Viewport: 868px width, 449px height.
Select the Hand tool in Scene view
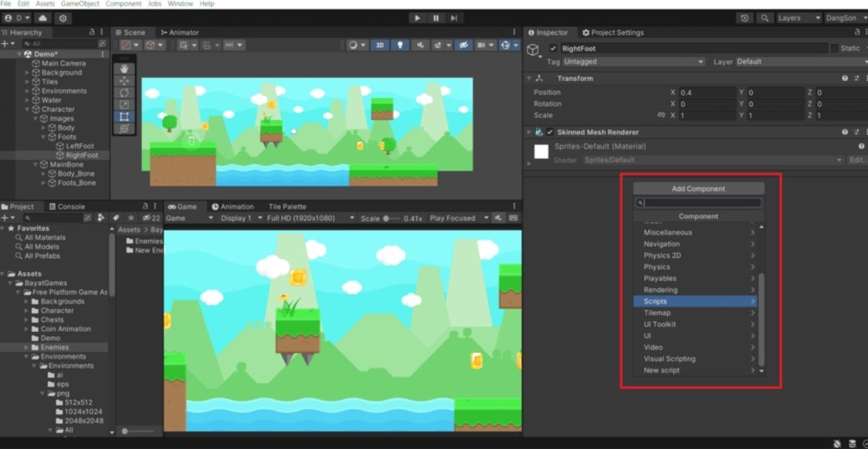(x=124, y=69)
